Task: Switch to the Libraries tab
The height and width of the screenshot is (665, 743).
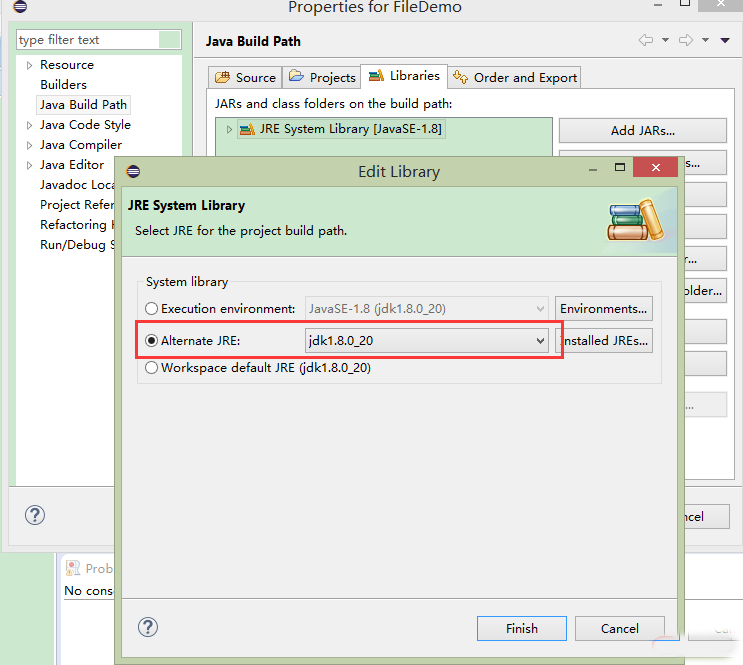Action: coord(404,76)
